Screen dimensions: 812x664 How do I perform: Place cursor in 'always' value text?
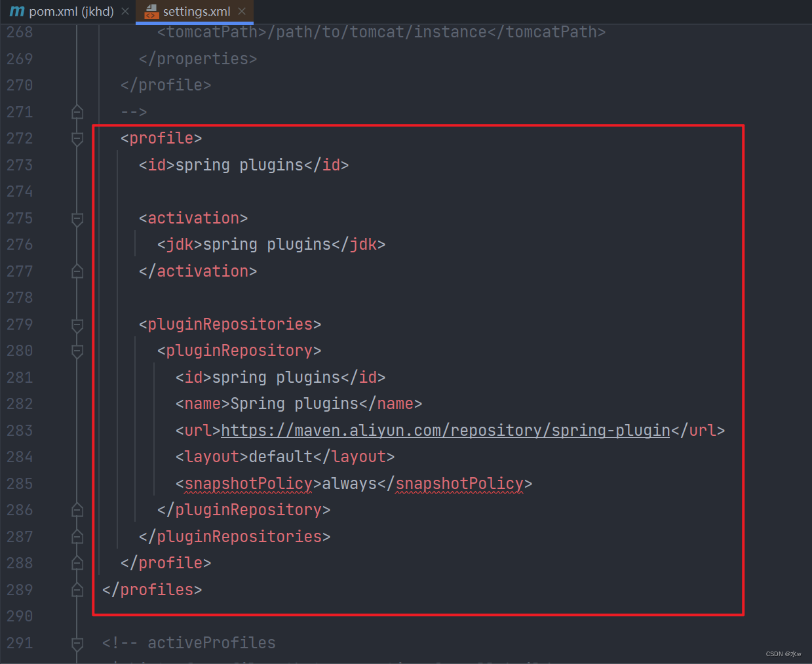coord(349,484)
